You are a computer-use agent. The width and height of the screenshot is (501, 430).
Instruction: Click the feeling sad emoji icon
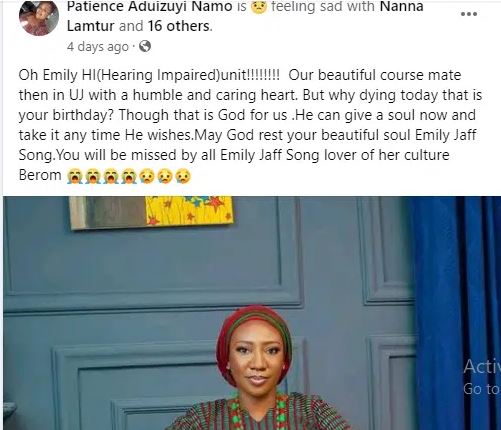coord(258,6)
